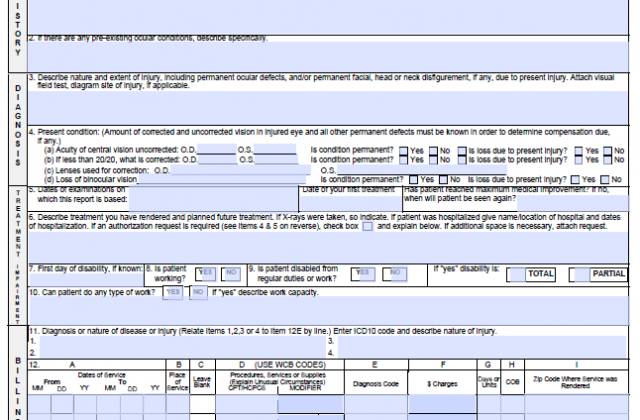Click the From YY cell in first billing row

click(x=85, y=404)
